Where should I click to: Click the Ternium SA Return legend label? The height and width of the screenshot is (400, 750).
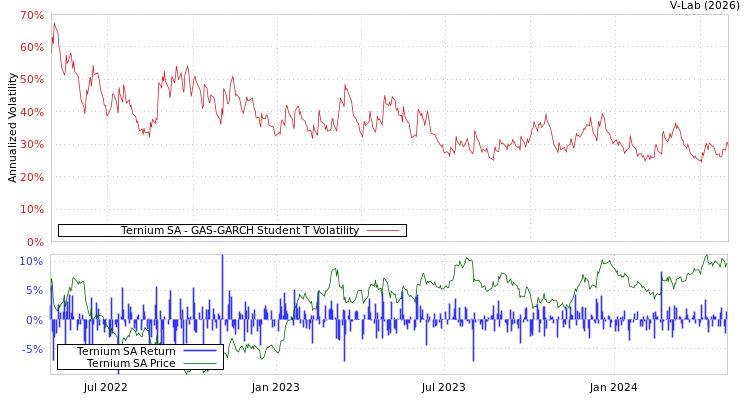[x=126, y=352]
